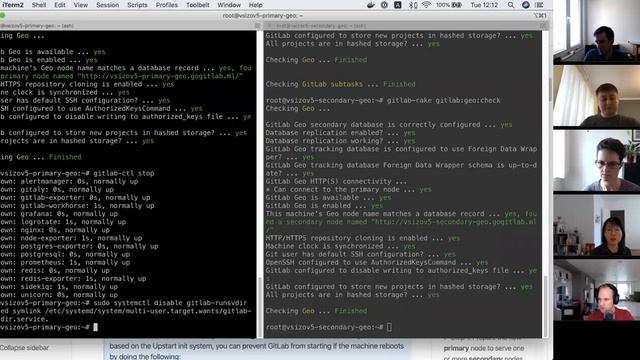Click the 'redis: 0s, normally up' line
The height and width of the screenshot is (360, 640).
55,270
